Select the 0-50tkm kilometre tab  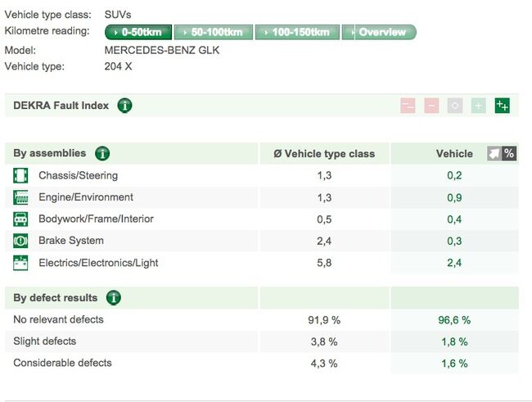coord(138,32)
